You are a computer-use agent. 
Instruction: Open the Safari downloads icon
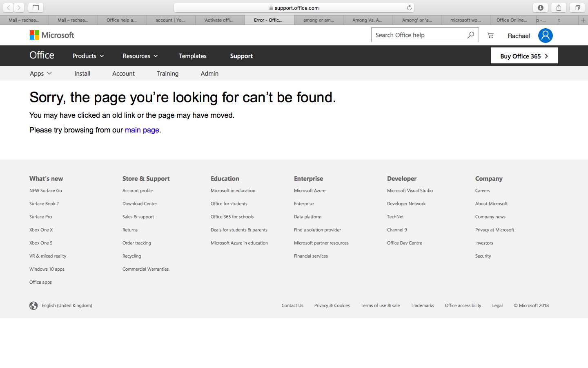coord(540,8)
